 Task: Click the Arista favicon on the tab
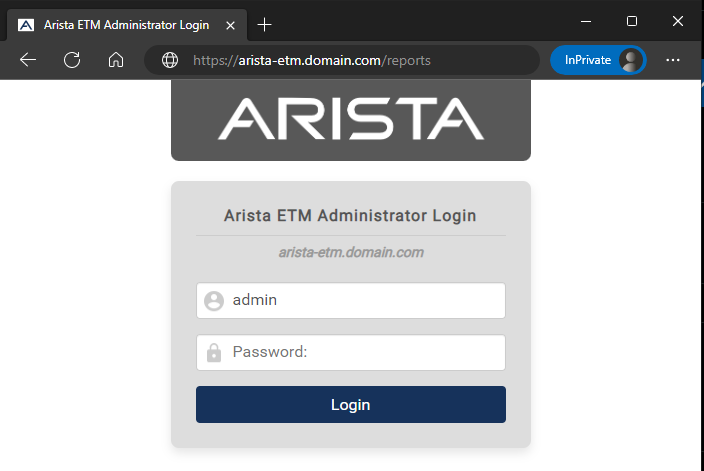point(26,25)
